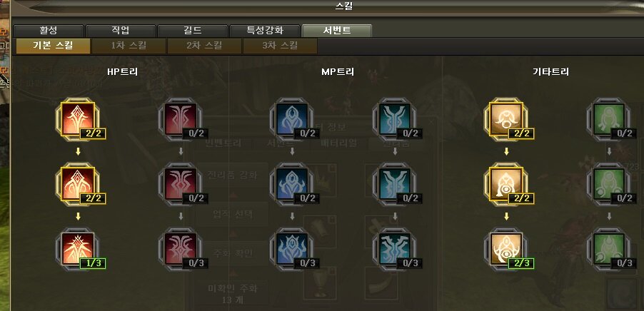Click the HP tree skill showing 1/3

78,249
